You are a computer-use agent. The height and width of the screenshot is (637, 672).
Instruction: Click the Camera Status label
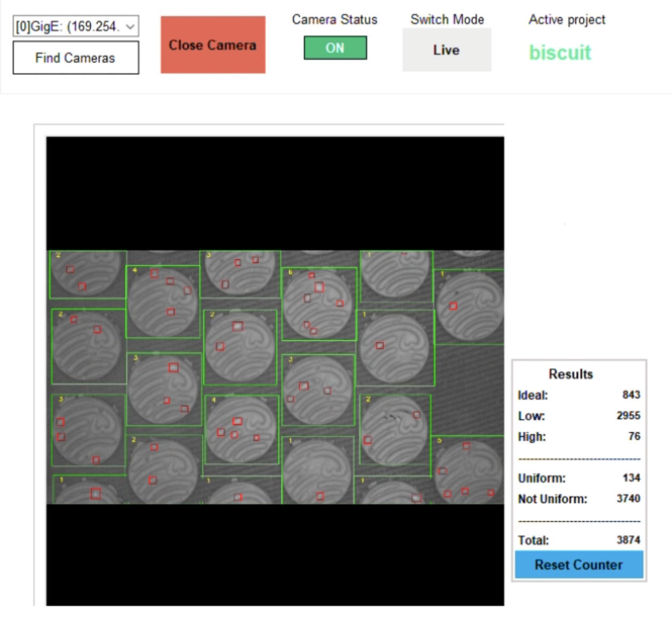coord(334,20)
